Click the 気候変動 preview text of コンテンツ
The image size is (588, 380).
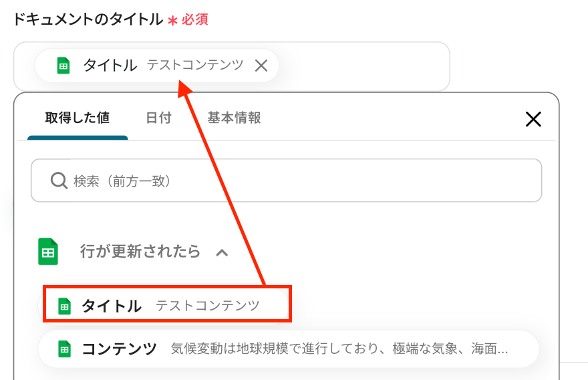point(339,349)
